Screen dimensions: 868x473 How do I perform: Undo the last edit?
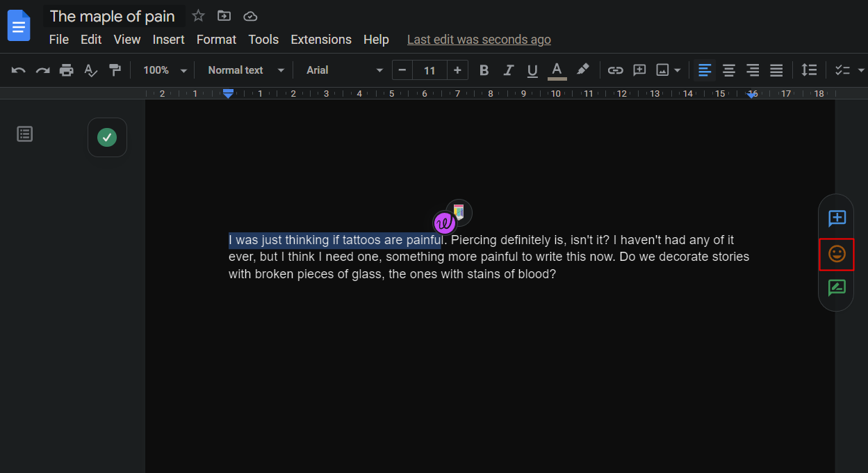pyautogui.click(x=19, y=70)
